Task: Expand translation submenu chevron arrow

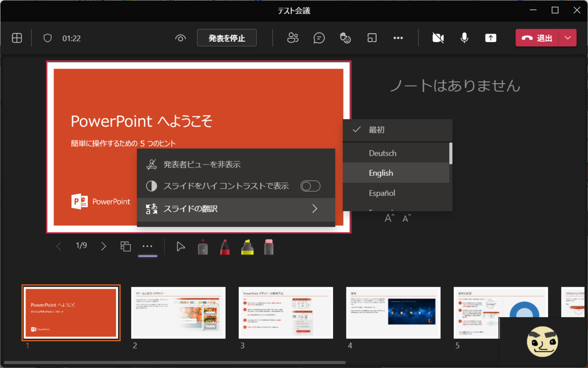Action: click(x=315, y=209)
